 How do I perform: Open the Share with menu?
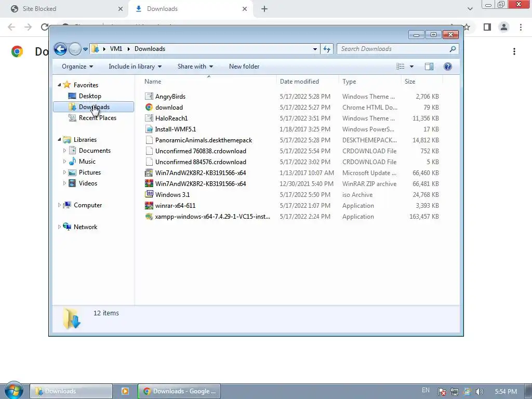click(195, 66)
